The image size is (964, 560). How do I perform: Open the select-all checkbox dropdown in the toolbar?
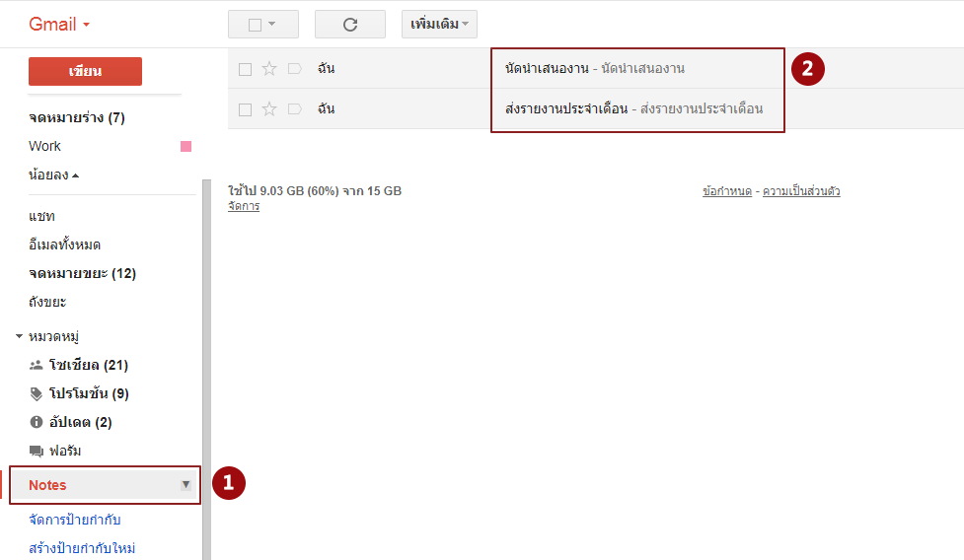(271, 25)
